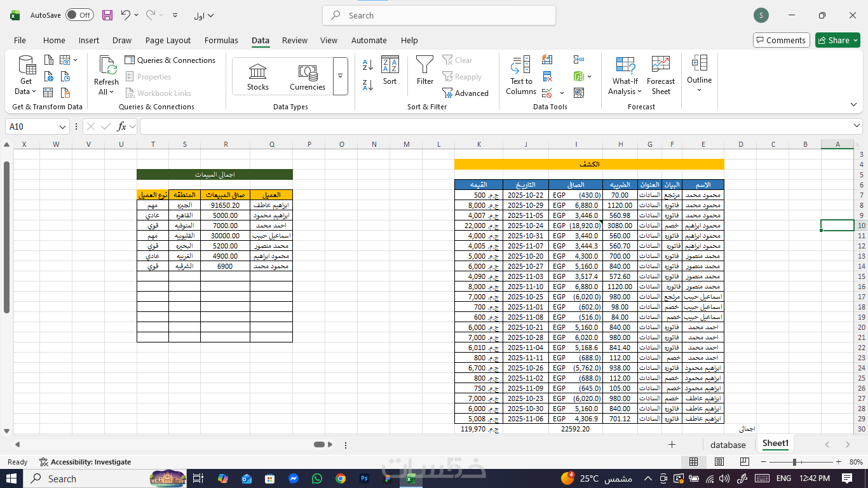
Task: Switch to the Review tab
Action: [x=295, y=40]
